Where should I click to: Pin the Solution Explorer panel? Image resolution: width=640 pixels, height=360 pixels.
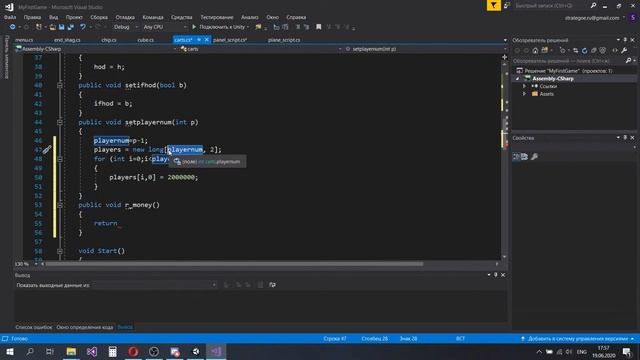(625, 40)
